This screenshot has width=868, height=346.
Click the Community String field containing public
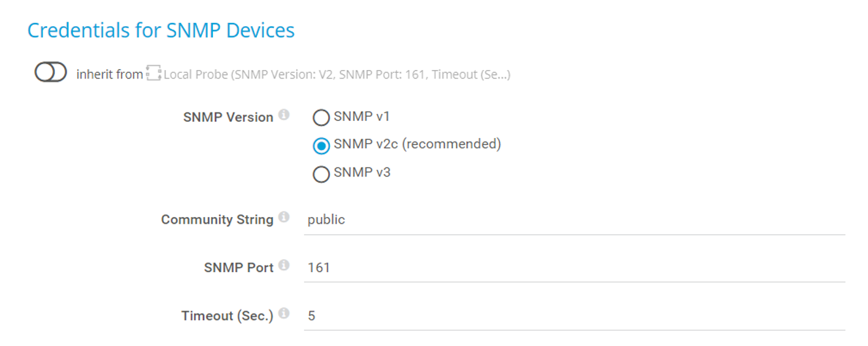tap(574, 220)
